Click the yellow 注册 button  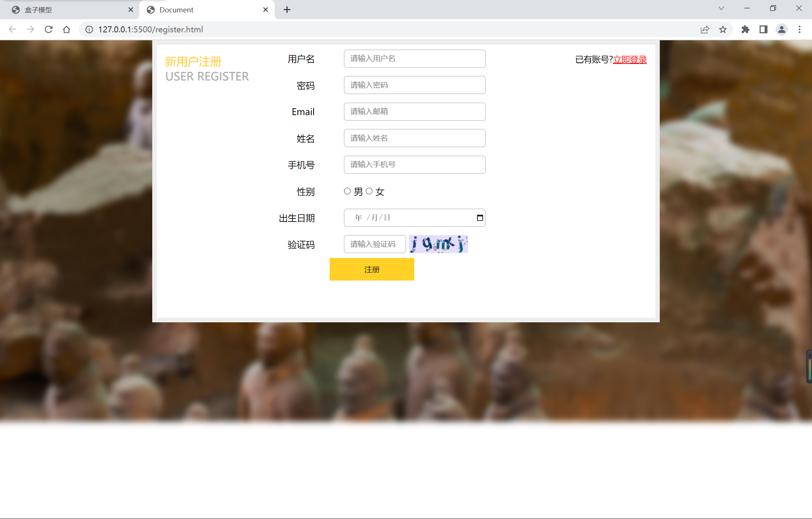[x=372, y=269]
